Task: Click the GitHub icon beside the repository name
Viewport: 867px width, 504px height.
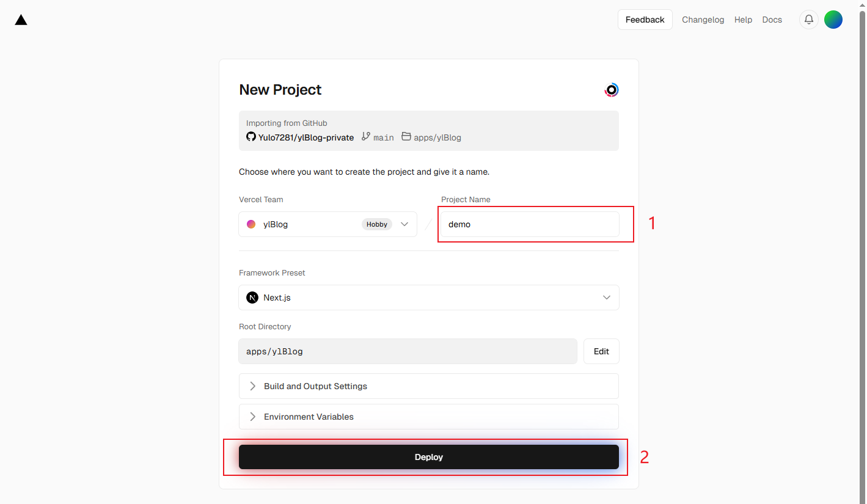Action: coord(251,137)
